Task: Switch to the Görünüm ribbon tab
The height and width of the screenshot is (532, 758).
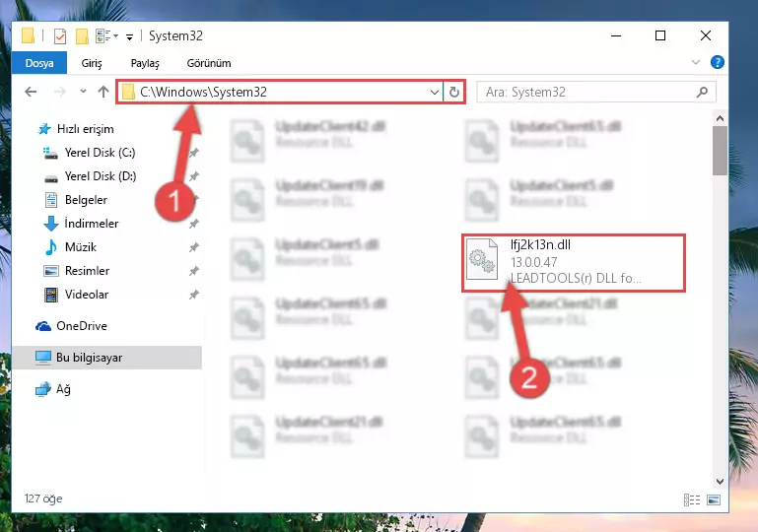Action: coord(209,63)
